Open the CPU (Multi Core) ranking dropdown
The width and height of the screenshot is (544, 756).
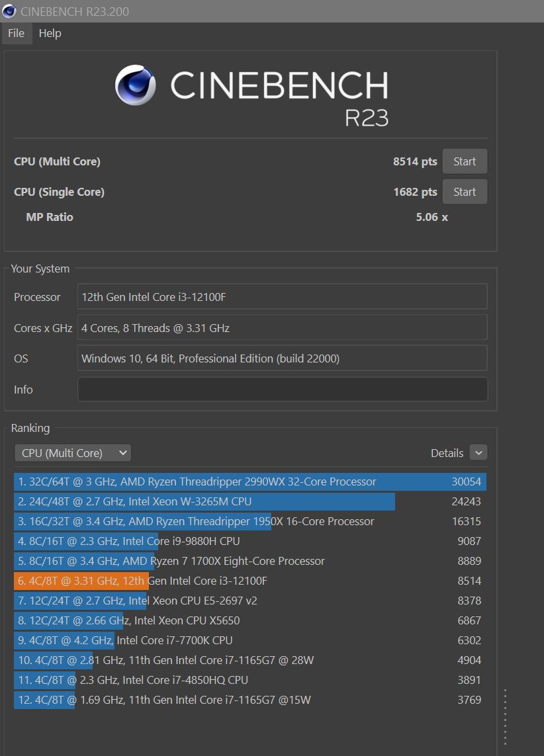pyautogui.click(x=73, y=453)
